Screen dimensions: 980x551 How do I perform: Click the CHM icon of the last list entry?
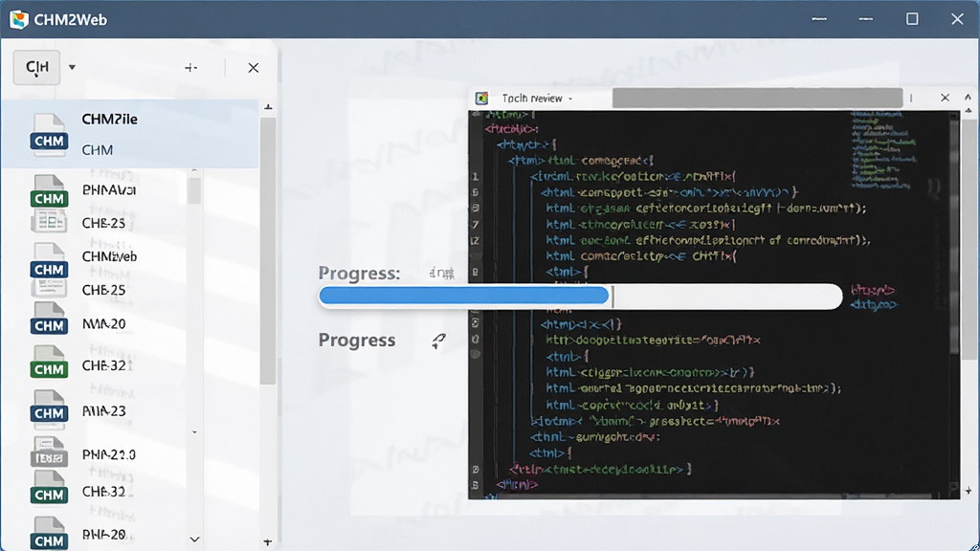click(49, 534)
